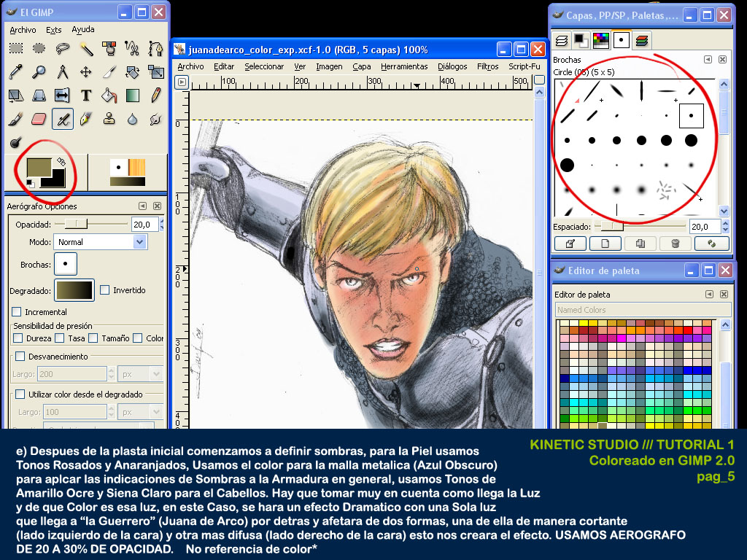Switch to the Canales RGB stack tab
Screen dimensions: 747x560
pyautogui.click(x=642, y=41)
